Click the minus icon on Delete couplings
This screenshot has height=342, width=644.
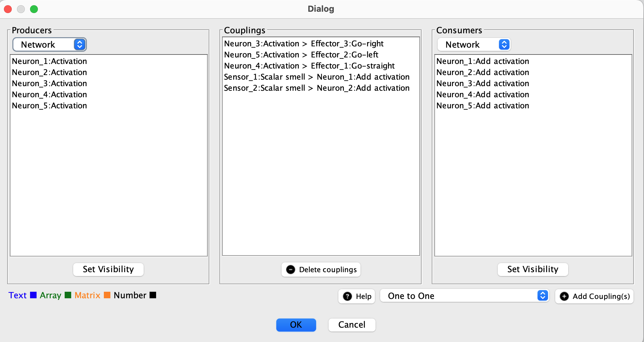(290, 270)
